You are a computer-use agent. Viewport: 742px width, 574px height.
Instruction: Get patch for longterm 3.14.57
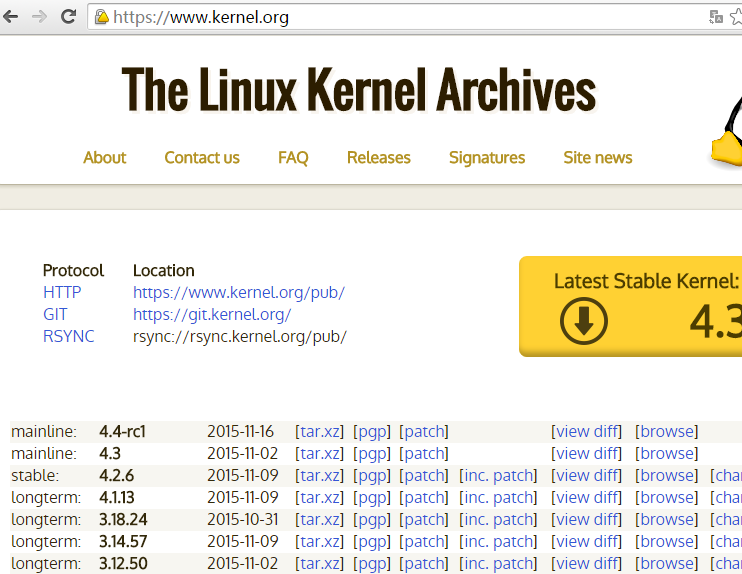[424, 541]
